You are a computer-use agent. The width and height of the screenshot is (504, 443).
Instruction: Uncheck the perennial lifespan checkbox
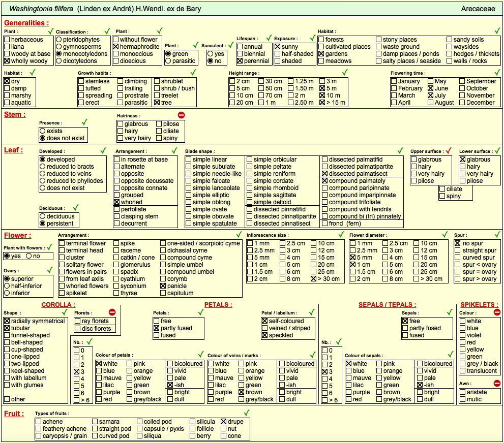pyautogui.click(x=240, y=60)
